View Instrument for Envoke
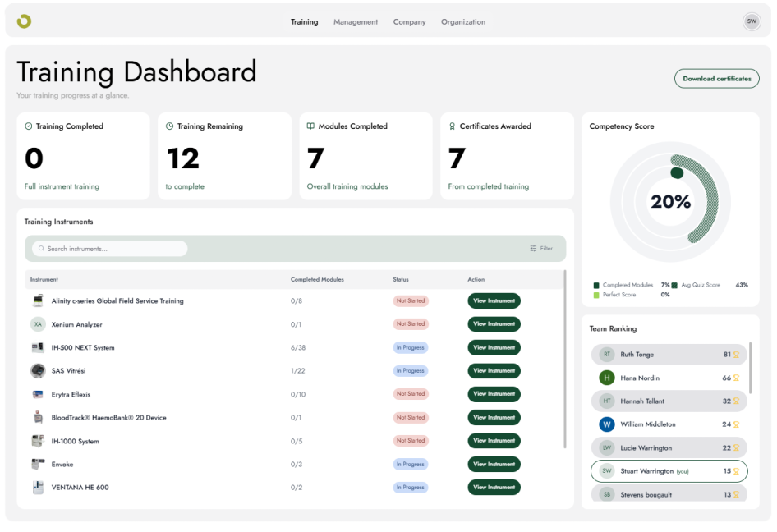 (494, 464)
